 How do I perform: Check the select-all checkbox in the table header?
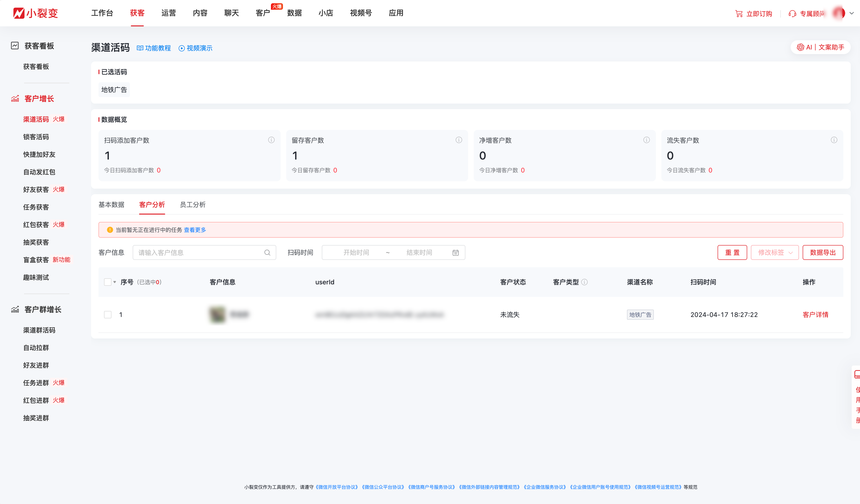(108, 282)
